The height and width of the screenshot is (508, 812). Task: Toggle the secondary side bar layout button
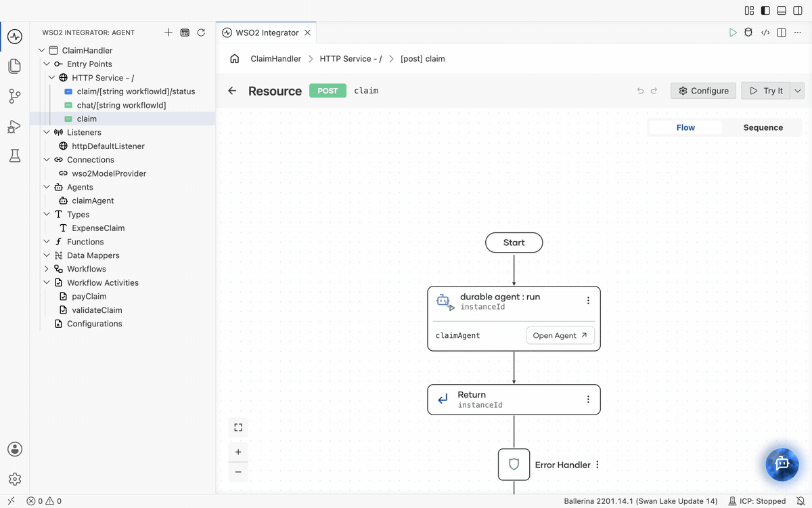point(798,11)
